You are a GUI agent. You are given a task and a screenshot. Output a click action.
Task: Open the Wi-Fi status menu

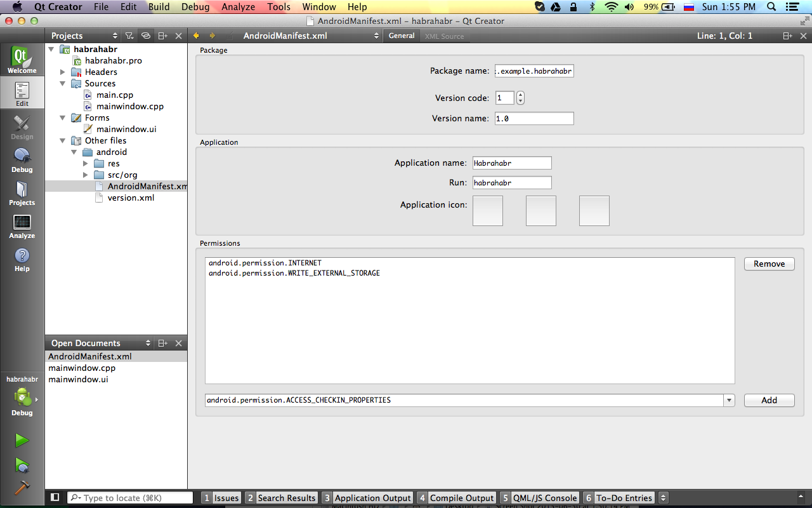click(x=611, y=7)
